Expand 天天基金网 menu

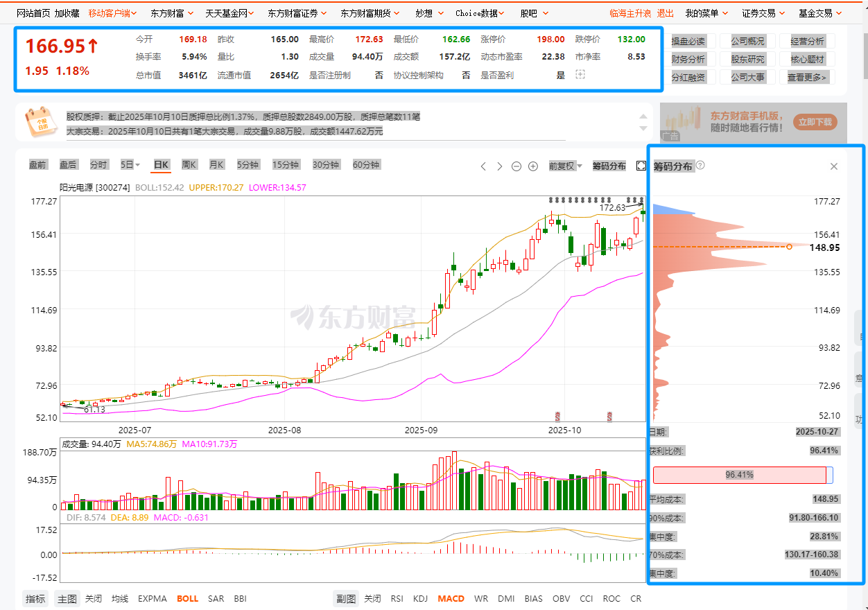[x=230, y=13]
